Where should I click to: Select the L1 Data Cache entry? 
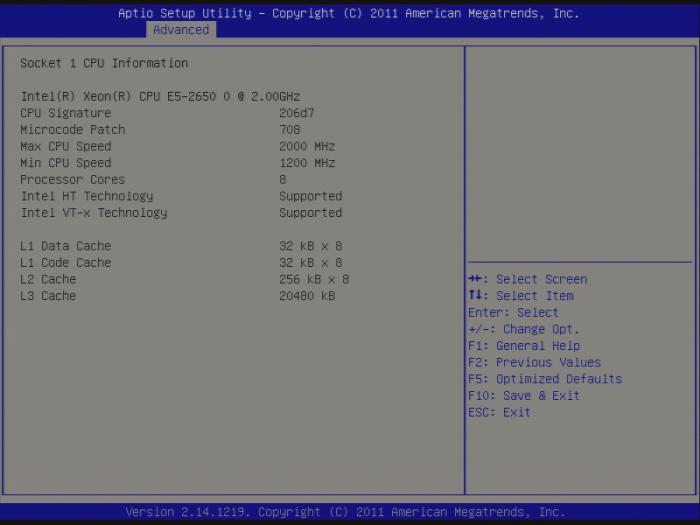pyautogui.click(x=66, y=246)
